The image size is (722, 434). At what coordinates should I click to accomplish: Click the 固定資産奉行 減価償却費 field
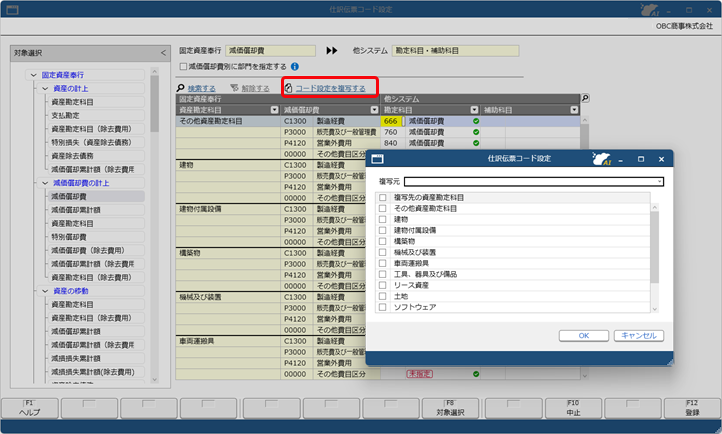tap(271, 51)
